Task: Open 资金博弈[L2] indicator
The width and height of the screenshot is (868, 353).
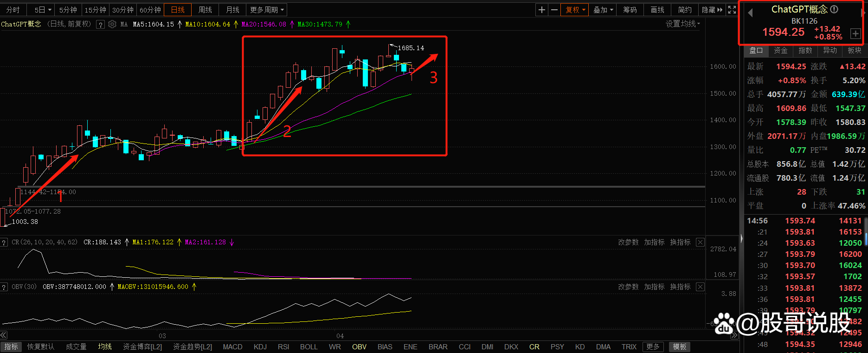Action: 142,347
